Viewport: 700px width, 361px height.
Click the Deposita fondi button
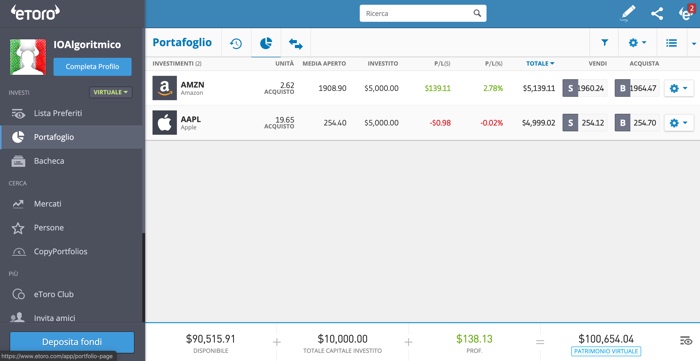[x=72, y=342]
